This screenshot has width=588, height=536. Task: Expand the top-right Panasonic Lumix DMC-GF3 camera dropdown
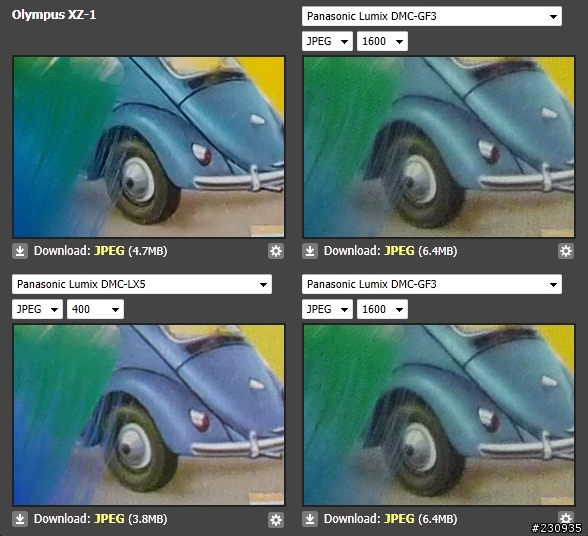(x=432, y=16)
